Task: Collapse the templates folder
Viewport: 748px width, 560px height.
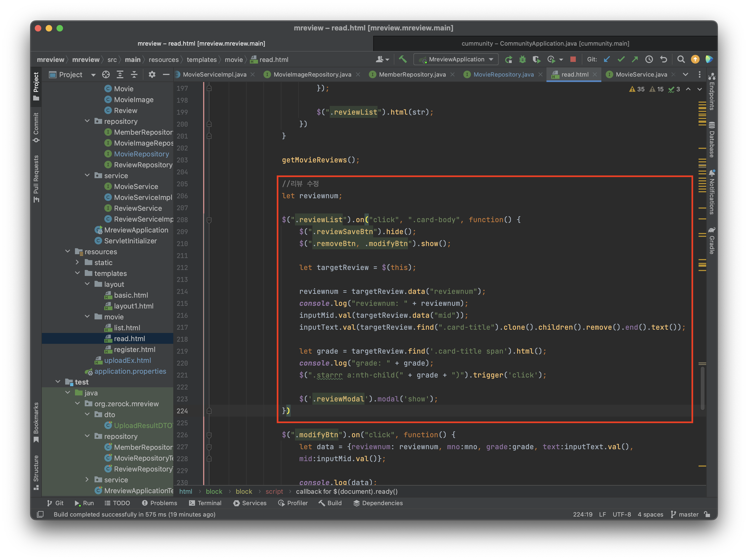Action: pyautogui.click(x=77, y=273)
